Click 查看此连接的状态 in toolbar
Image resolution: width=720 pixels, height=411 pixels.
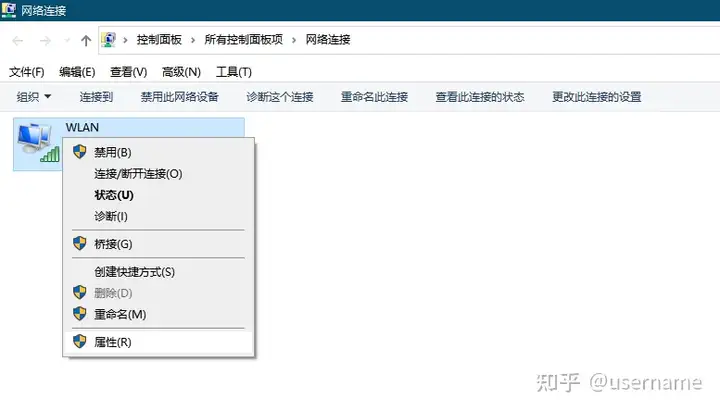(480, 97)
